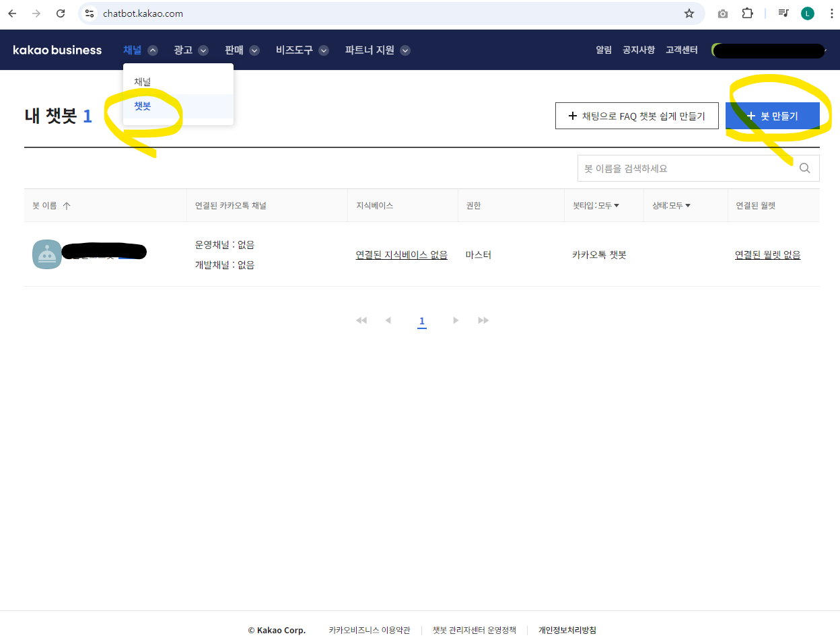Select 채널 in the dropdown list
The image size is (840, 644).
tap(178, 82)
